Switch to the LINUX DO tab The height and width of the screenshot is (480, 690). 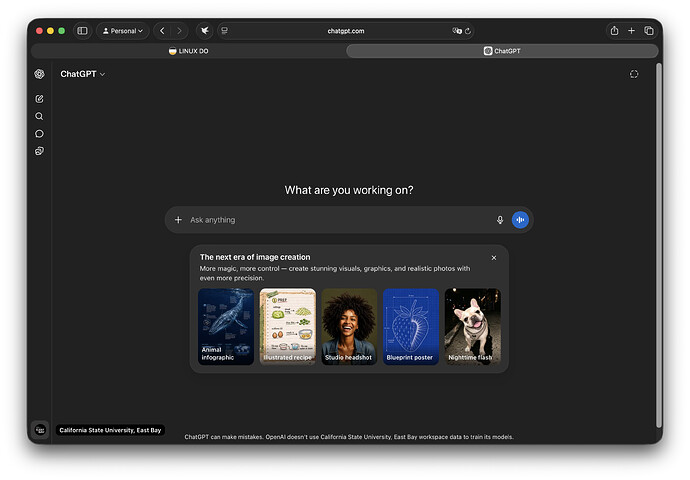click(188, 51)
